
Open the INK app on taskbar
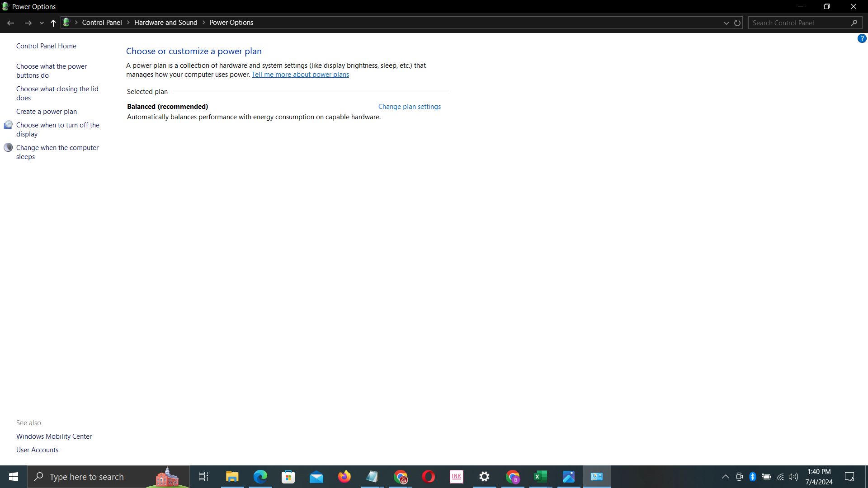(x=457, y=477)
